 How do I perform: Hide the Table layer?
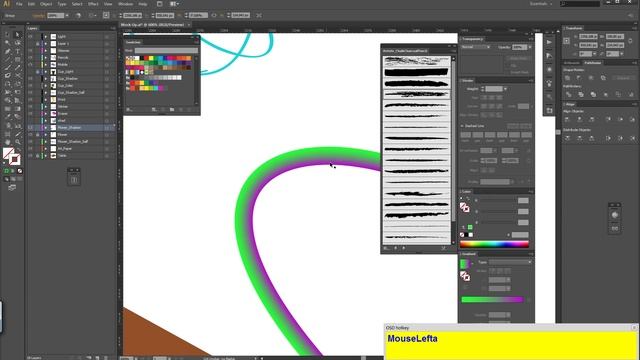tap(31, 156)
